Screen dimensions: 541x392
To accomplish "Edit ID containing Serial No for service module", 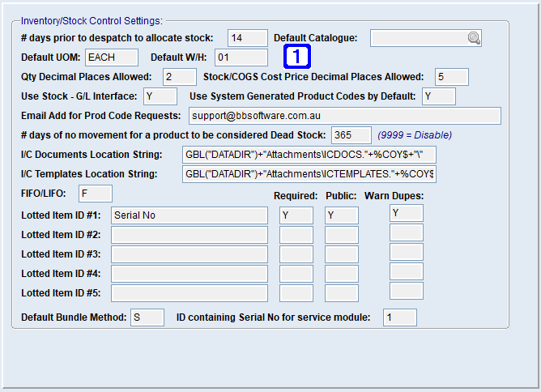I will [x=400, y=317].
